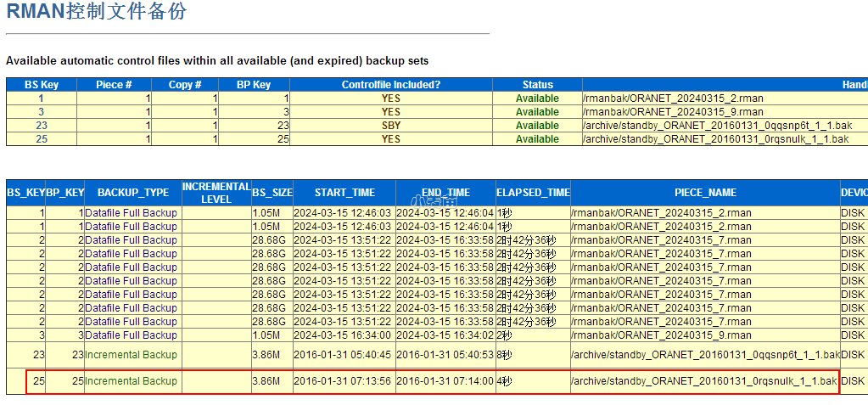Click the BS_SIZE column header

coord(272,193)
